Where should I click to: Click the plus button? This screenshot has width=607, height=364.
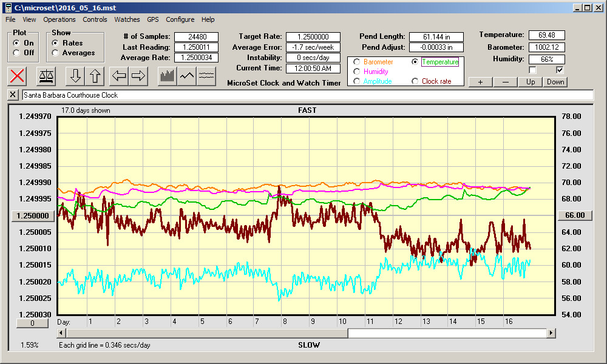coord(480,82)
